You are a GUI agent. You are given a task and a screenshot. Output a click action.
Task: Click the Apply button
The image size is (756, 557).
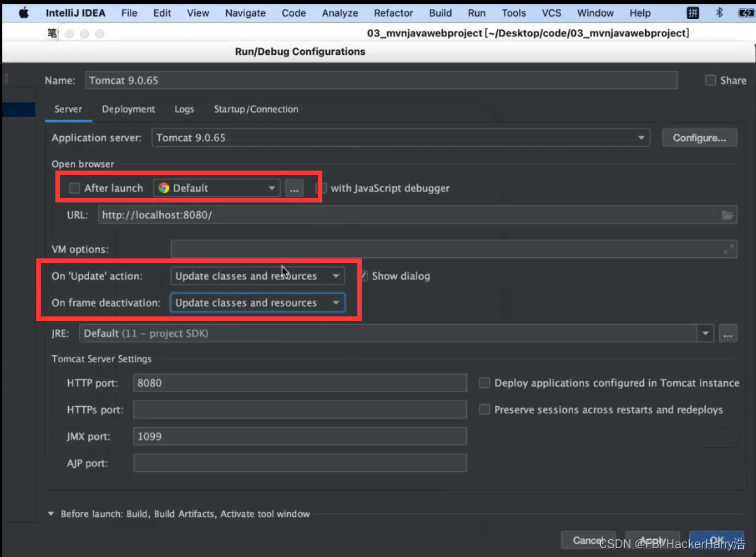pyautogui.click(x=652, y=540)
